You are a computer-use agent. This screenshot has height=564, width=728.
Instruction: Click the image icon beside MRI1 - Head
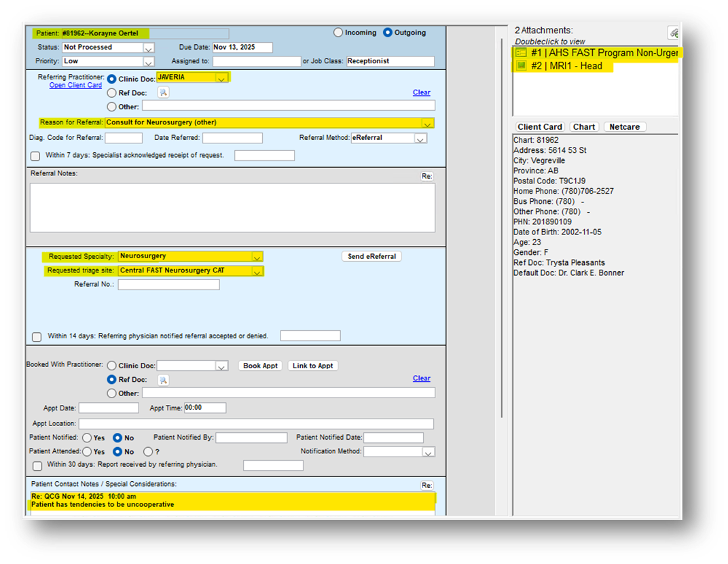point(521,66)
